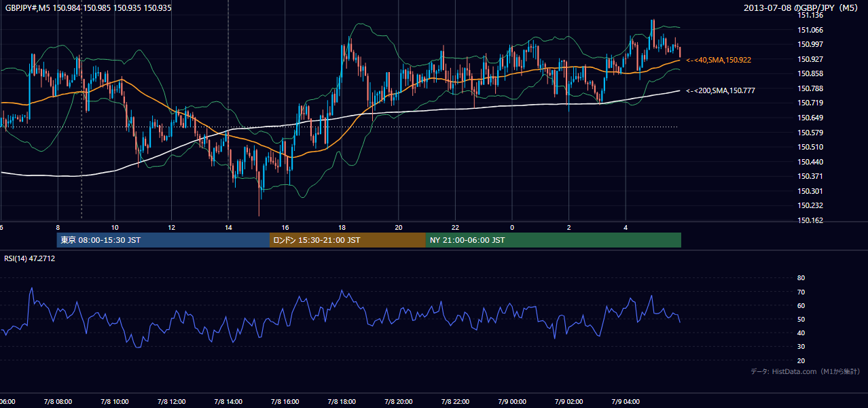The width and height of the screenshot is (868, 408).
Task: Click price axis value 150.649
Action: 810,118
